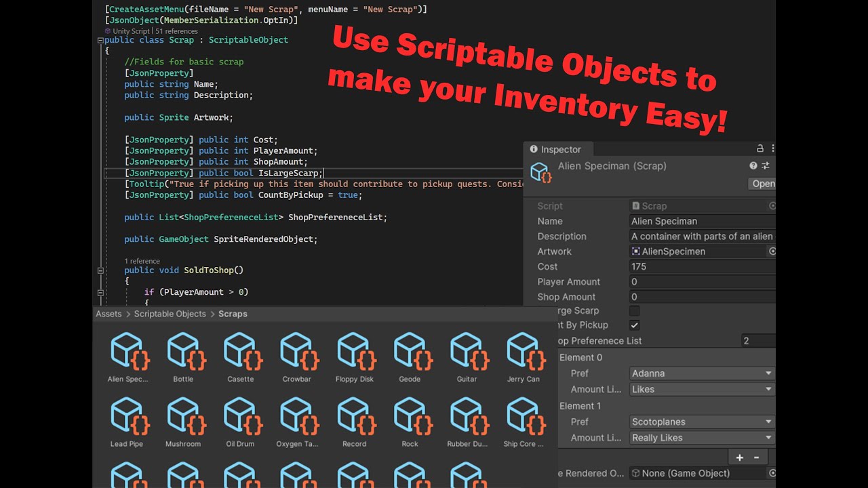Screen dimensions: 868x488
Task: Select the Record scrap asset
Action: [x=354, y=422]
